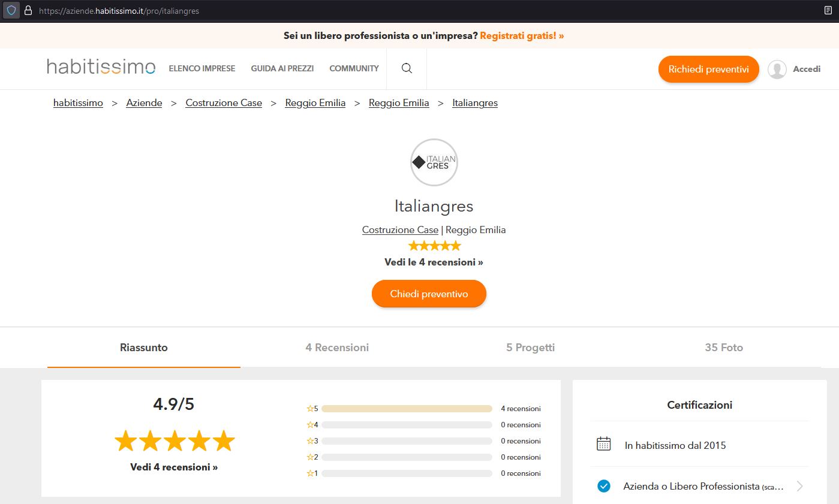
Task: Click Italiangres breadcrumb link
Action: click(475, 103)
